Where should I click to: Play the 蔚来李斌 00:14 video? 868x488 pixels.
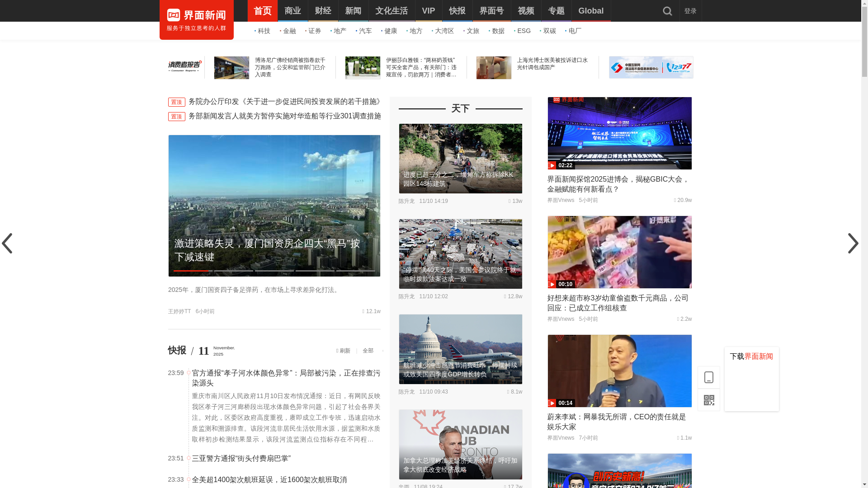(620, 371)
